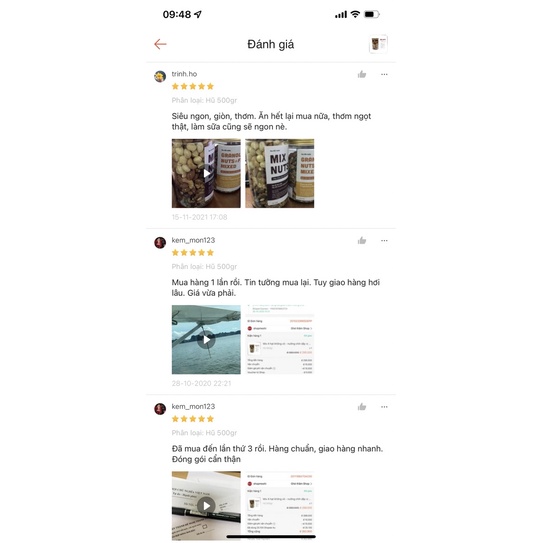Tap the Đánh giá page title
The height and width of the screenshot is (543, 543).
click(x=270, y=45)
